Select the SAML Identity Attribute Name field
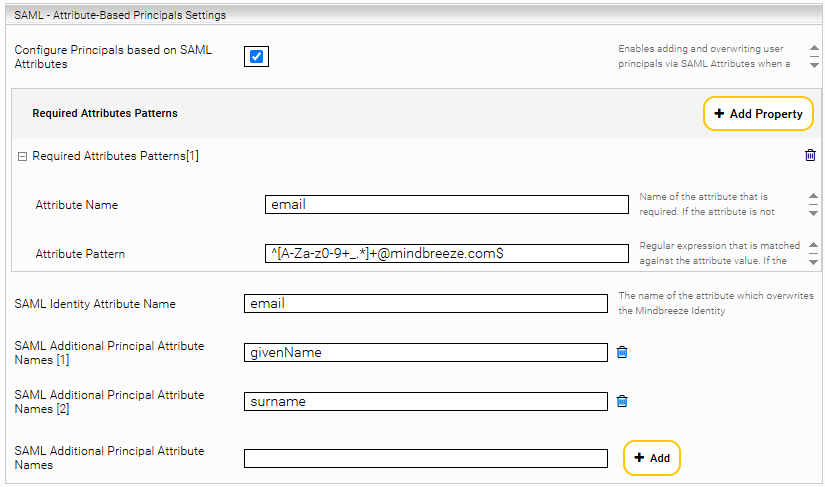This screenshot has height=487, width=825. pos(425,303)
